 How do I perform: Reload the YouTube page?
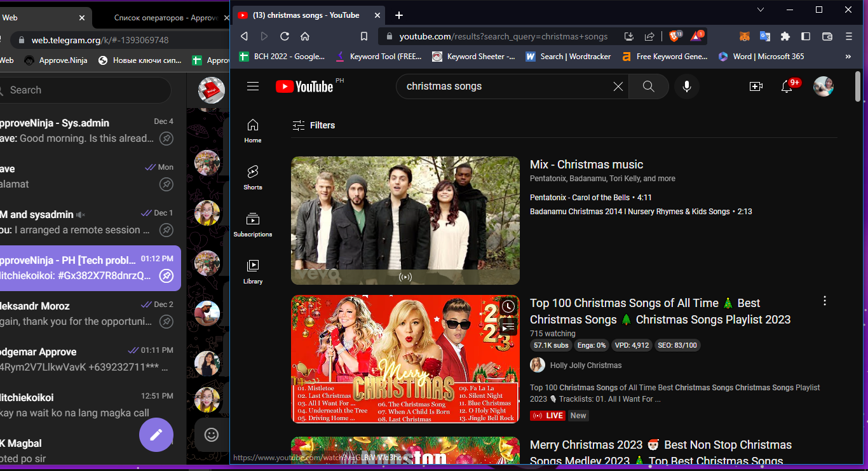click(285, 36)
